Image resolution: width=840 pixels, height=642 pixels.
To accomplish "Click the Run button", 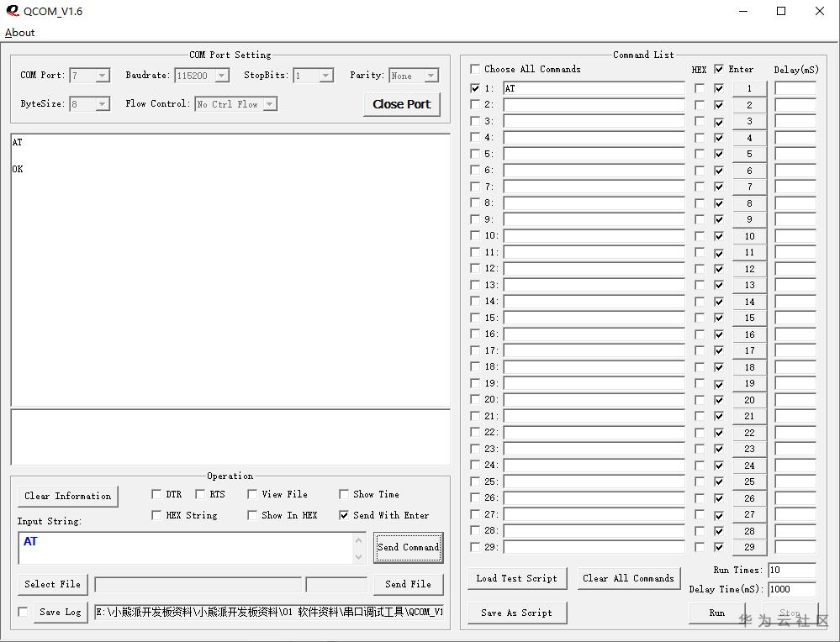I will point(716,613).
